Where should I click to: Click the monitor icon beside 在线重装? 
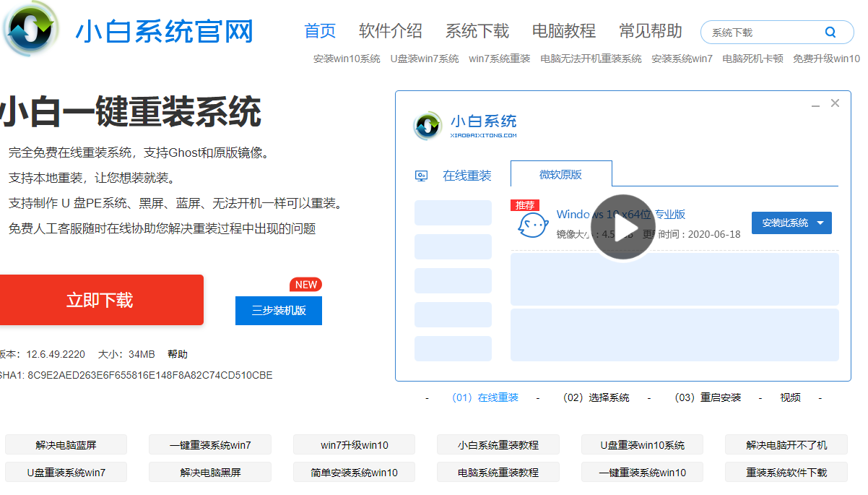click(x=422, y=176)
